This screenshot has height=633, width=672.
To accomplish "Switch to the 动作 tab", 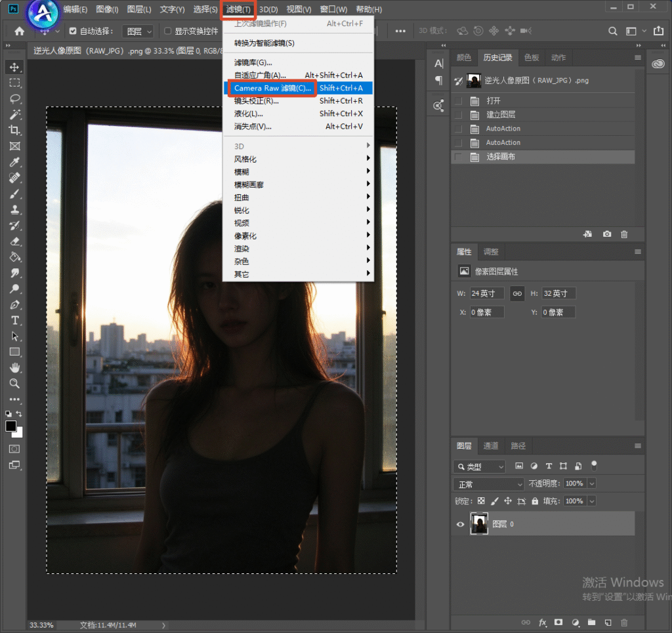I will [558, 58].
